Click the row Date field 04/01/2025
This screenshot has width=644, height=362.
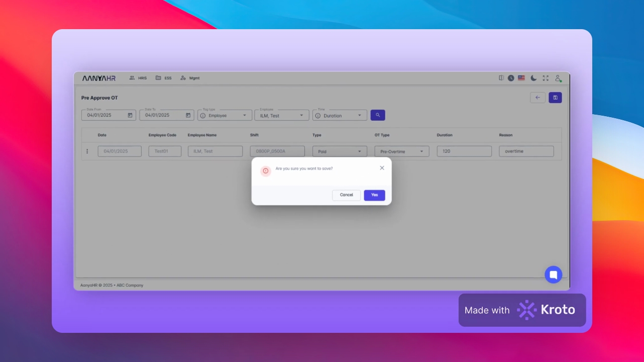coord(120,151)
